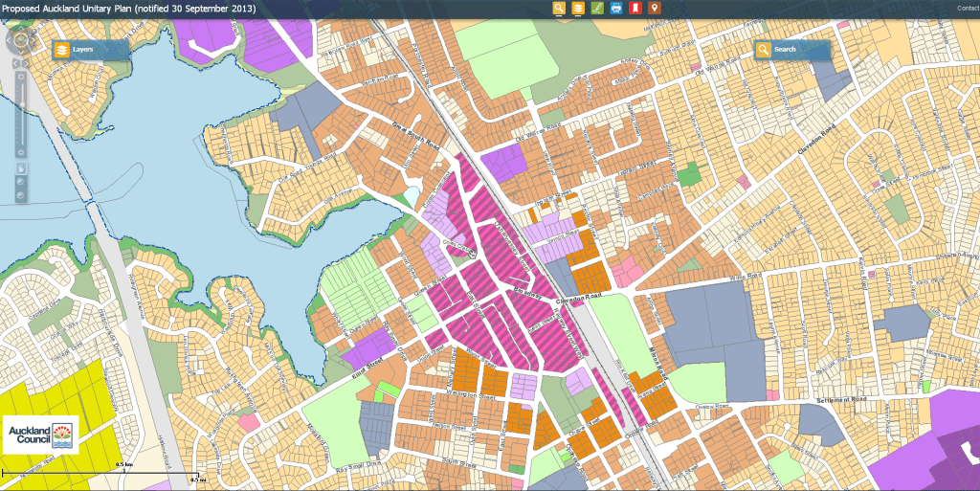980x491 pixels.
Task: Click the brown location pin icon
Action: tap(655, 9)
